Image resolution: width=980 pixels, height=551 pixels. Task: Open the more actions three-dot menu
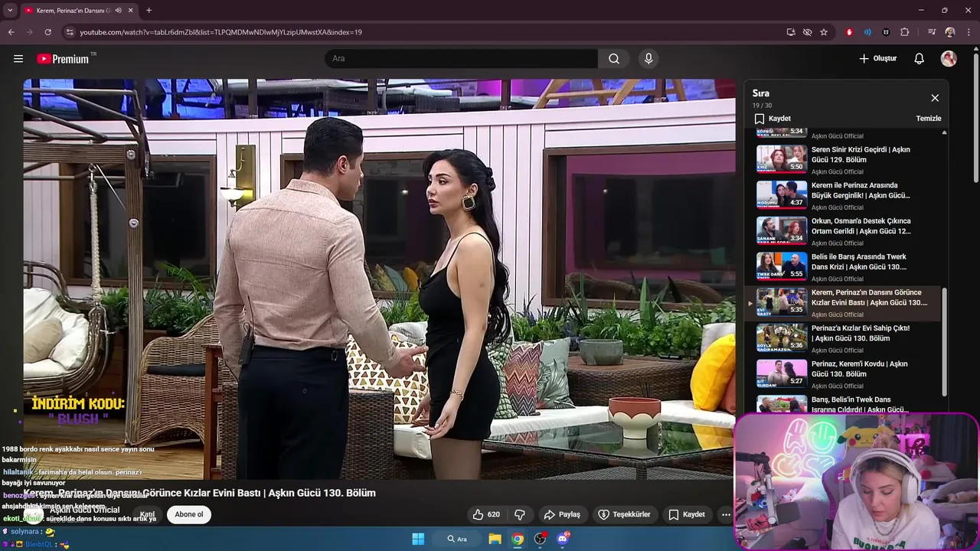[x=726, y=514]
